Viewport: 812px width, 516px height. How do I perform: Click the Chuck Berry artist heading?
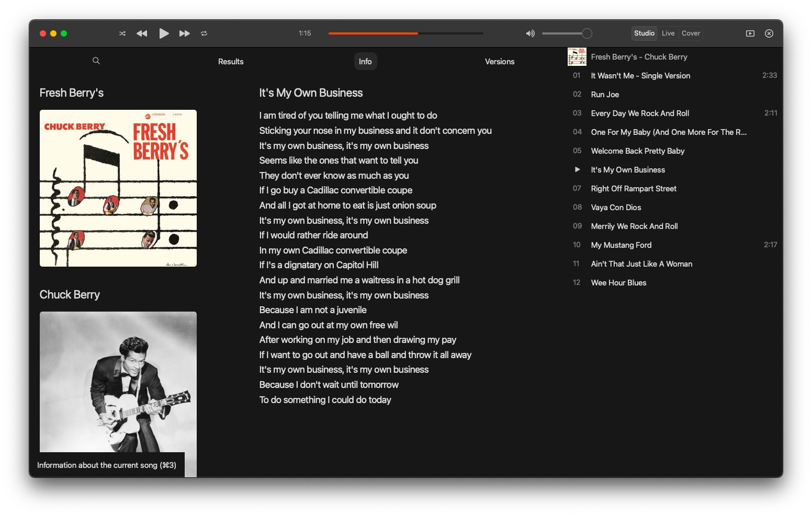pos(70,295)
